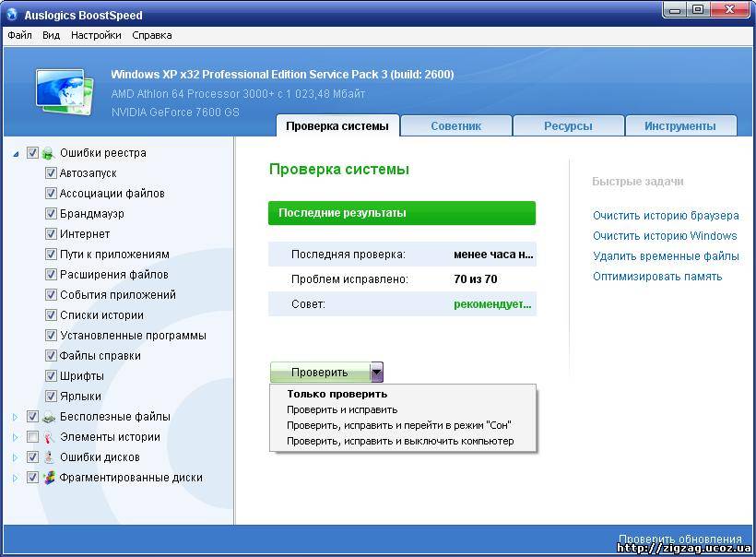Select the Автозапуск tree item label

click(x=89, y=173)
